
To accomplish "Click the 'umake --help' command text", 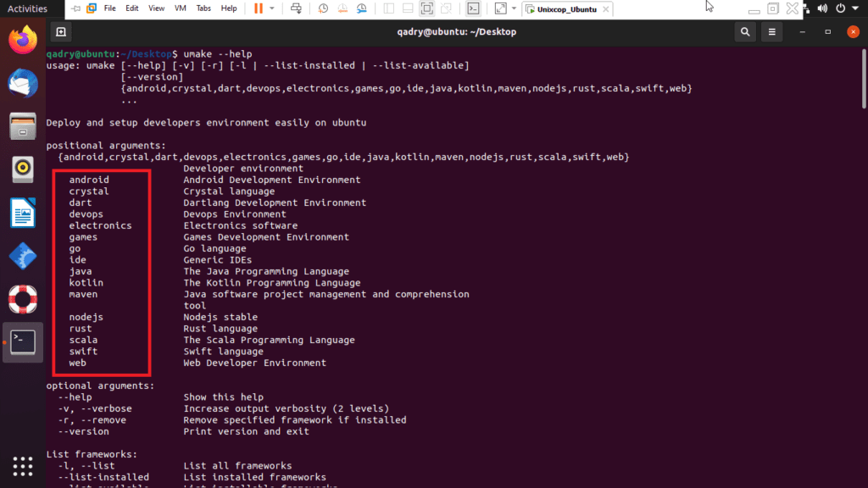I will (x=218, y=54).
